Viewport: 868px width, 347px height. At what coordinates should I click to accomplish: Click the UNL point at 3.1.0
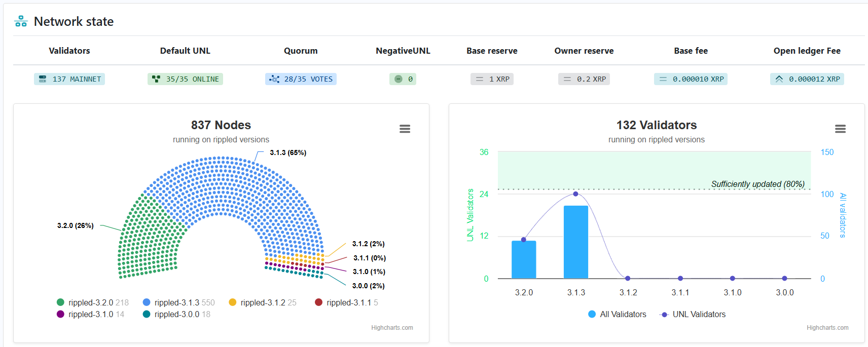click(733, 278)
